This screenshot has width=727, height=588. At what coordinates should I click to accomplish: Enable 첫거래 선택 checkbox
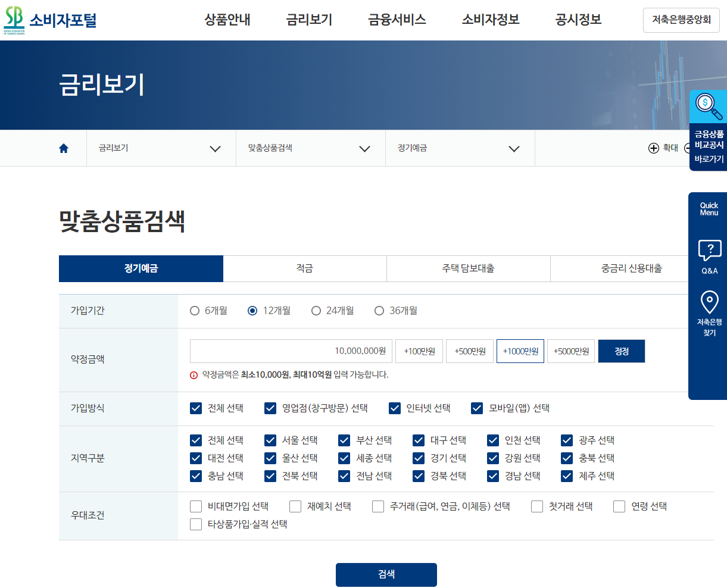(x=537, y=506)
